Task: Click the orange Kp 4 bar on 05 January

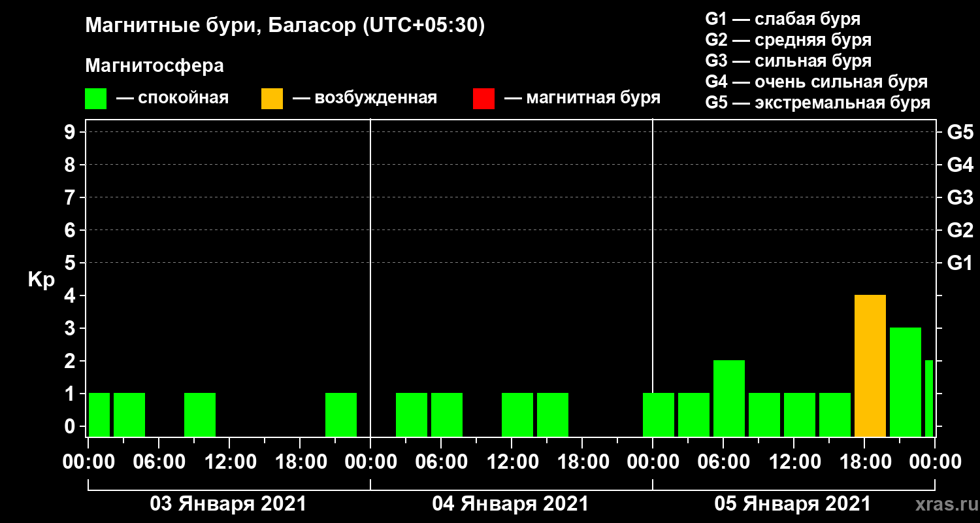Action: point(870,365)
